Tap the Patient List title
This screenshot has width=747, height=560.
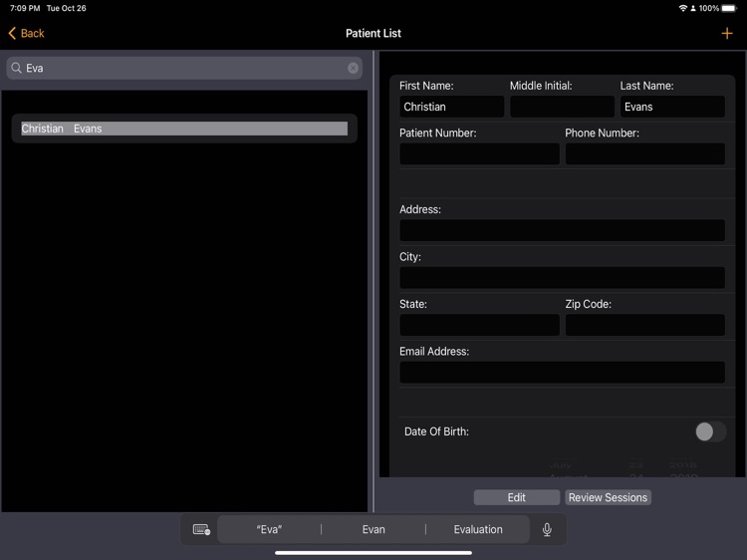coord(373,33)
